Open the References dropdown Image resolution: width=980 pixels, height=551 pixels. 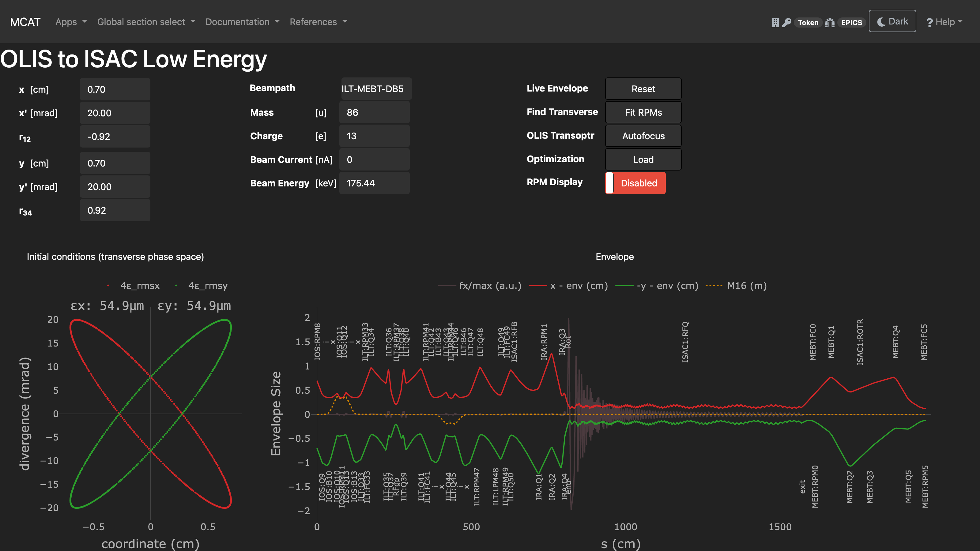tap(318, 22)
